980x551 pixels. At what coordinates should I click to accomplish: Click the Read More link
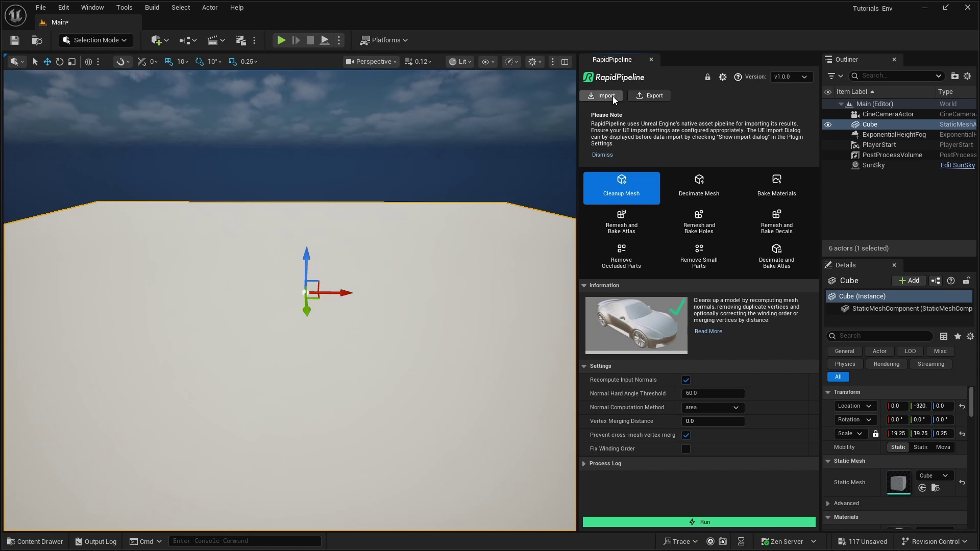[x=708, y=331]
